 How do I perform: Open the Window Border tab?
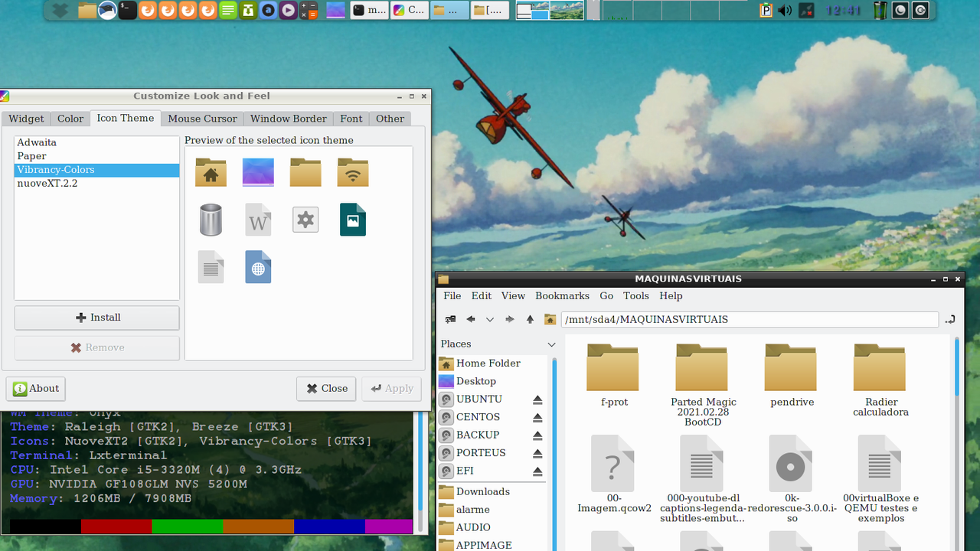point(288,119)
